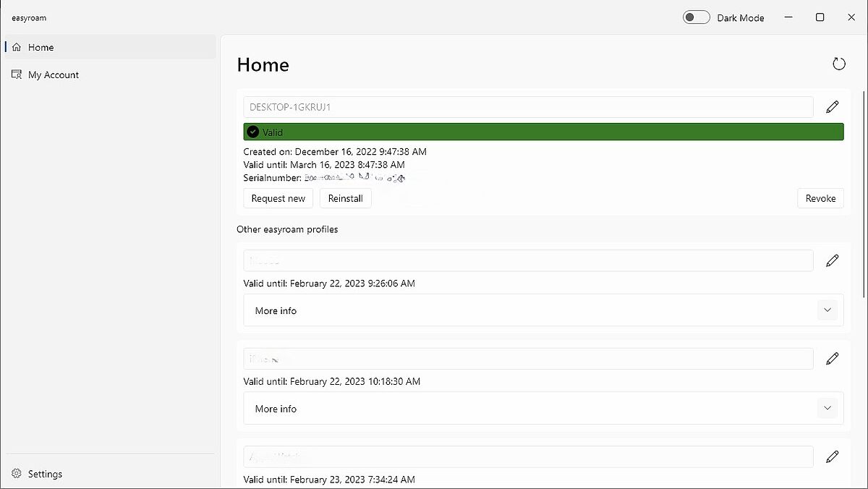Click the Settings gear icon in sidebar

(17, 474)
